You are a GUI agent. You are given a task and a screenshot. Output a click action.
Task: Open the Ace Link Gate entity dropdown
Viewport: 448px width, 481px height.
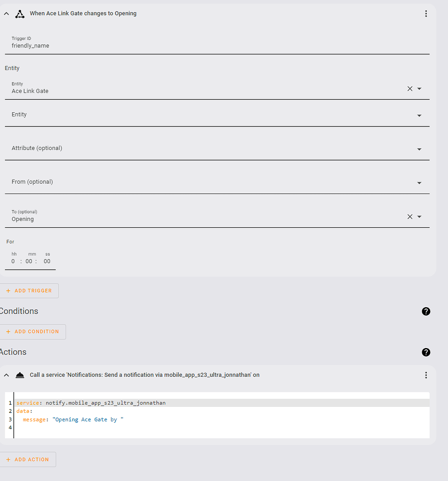coord(419,89)
